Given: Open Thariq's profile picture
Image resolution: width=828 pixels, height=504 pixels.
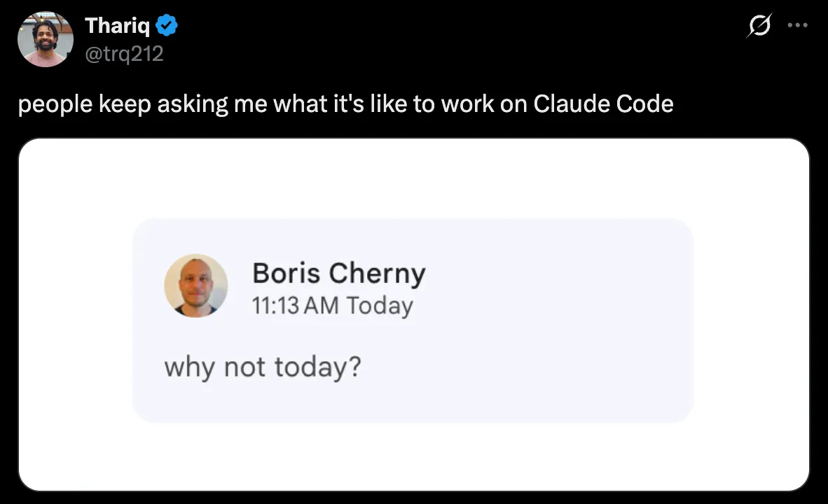Looking at the screenshot, I should (x=45, y=39).
